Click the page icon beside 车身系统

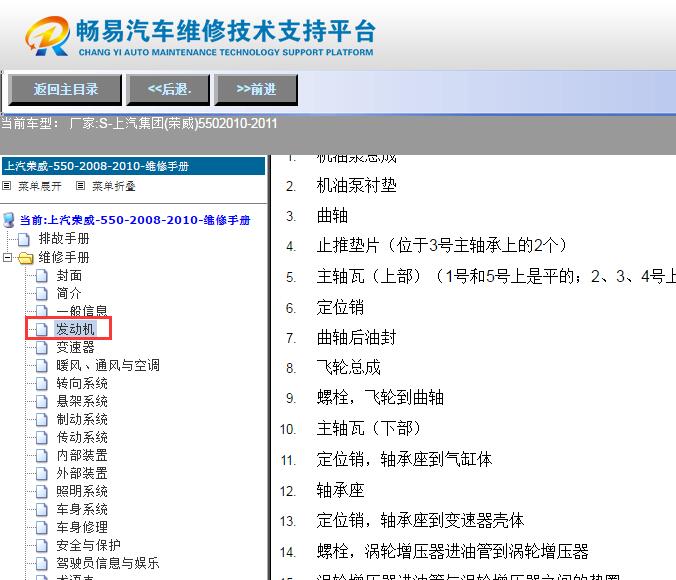coord(41,510)
